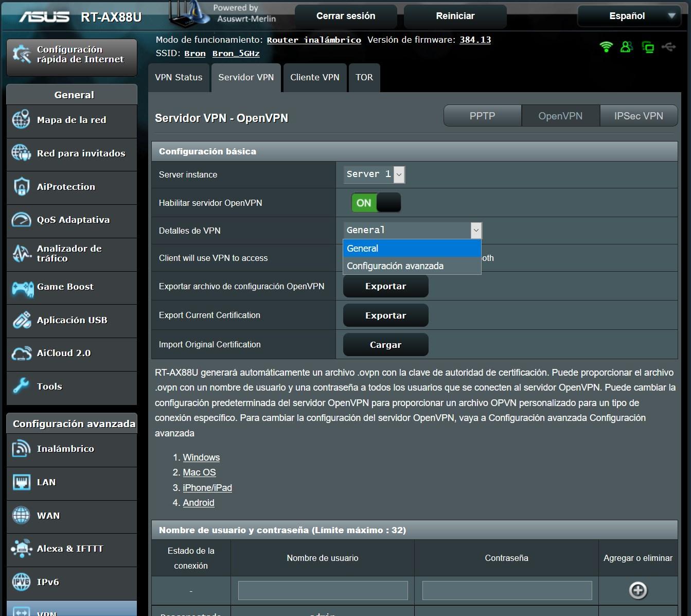
Task: Choose General in the dropdown list
Action: (412, 248)
